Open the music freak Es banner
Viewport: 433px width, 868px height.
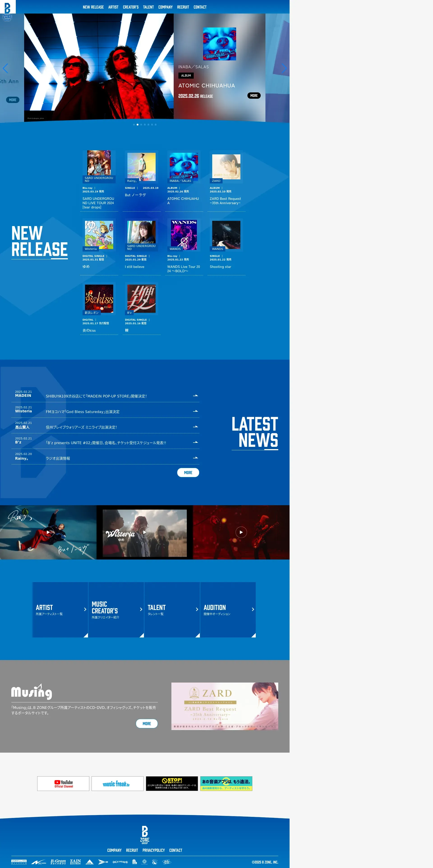point(117,783)
